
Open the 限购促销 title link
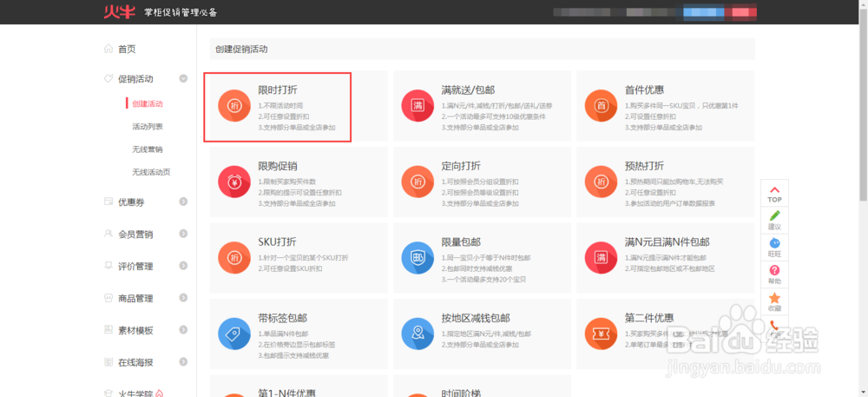pos(278,166)
